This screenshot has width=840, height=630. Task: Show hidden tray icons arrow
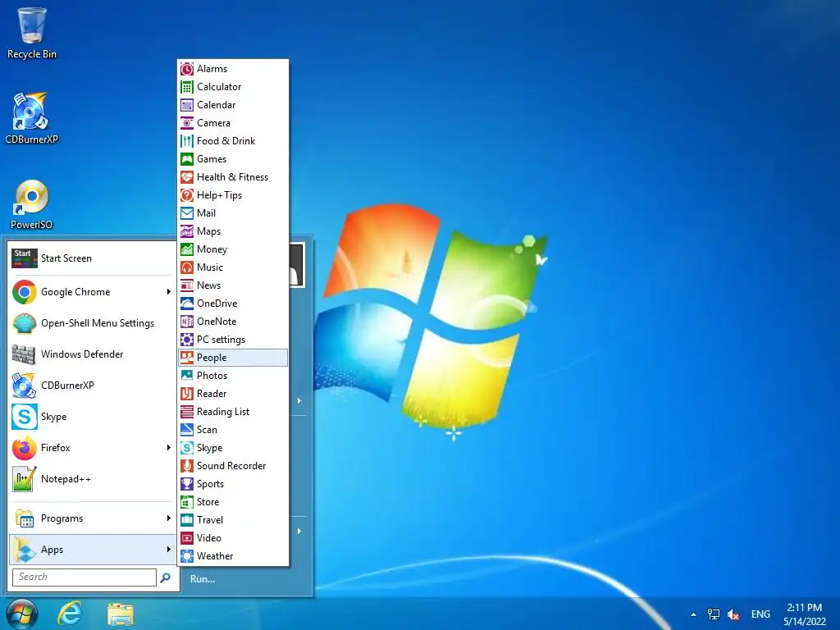[694, 614]
